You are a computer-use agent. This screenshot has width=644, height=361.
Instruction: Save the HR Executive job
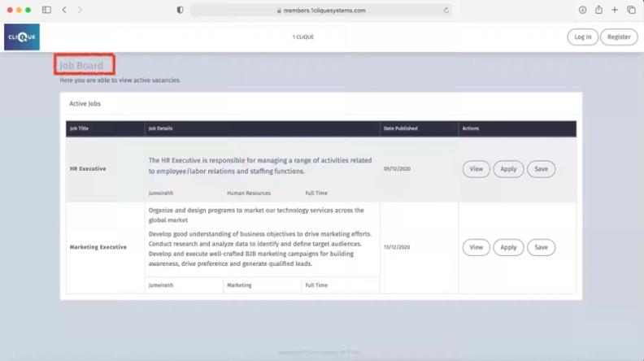point(541,169)
